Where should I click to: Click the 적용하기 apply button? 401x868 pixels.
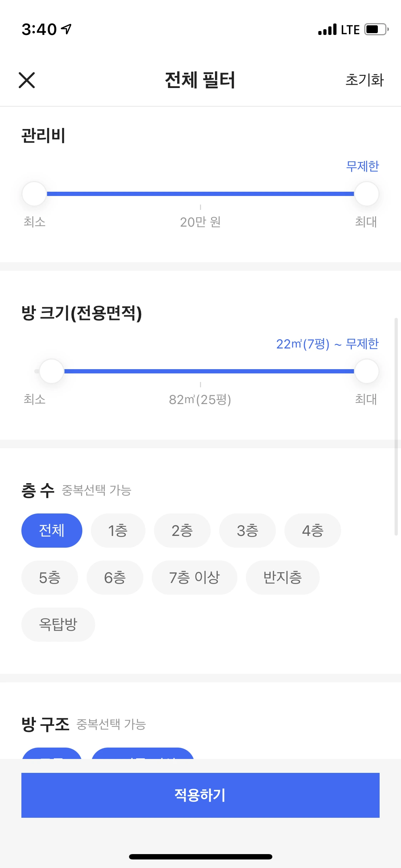coord(200,795)
